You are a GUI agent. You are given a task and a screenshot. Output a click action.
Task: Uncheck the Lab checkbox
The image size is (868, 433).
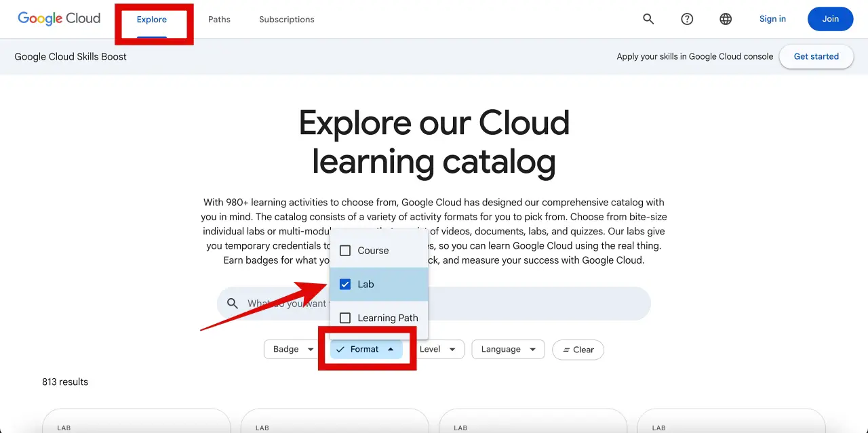345,285
